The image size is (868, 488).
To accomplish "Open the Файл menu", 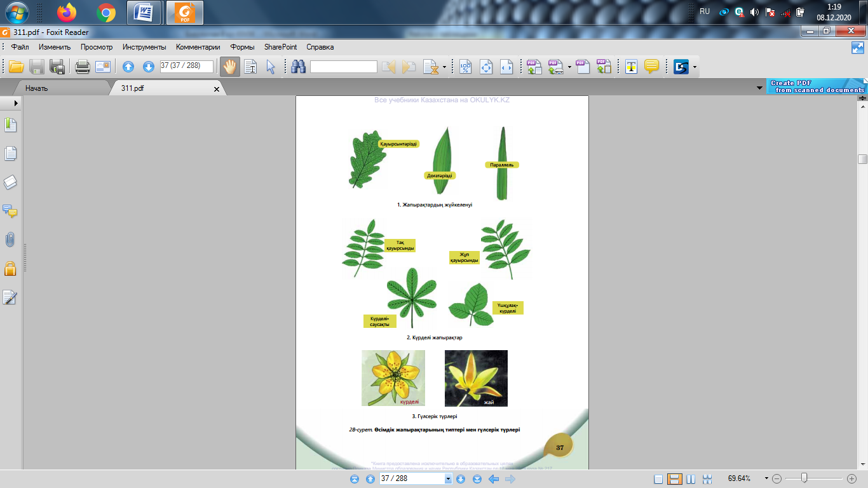I will 20,47.
